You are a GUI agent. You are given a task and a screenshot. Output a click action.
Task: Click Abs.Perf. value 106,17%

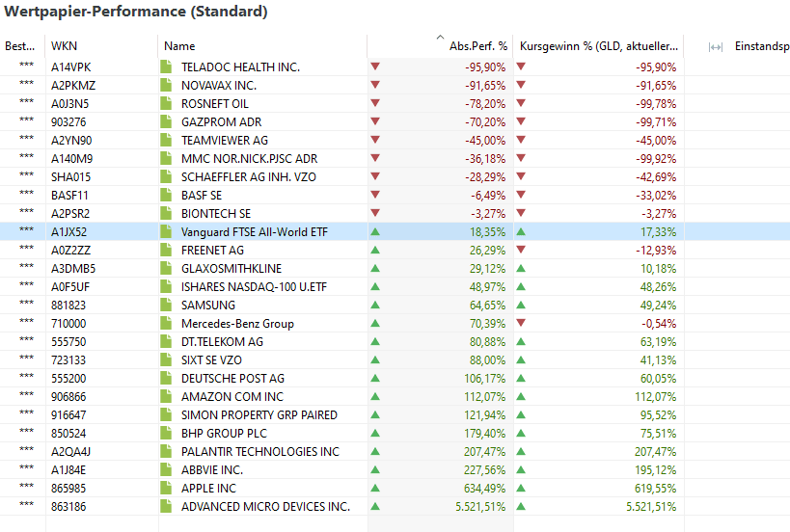[484, 379]
